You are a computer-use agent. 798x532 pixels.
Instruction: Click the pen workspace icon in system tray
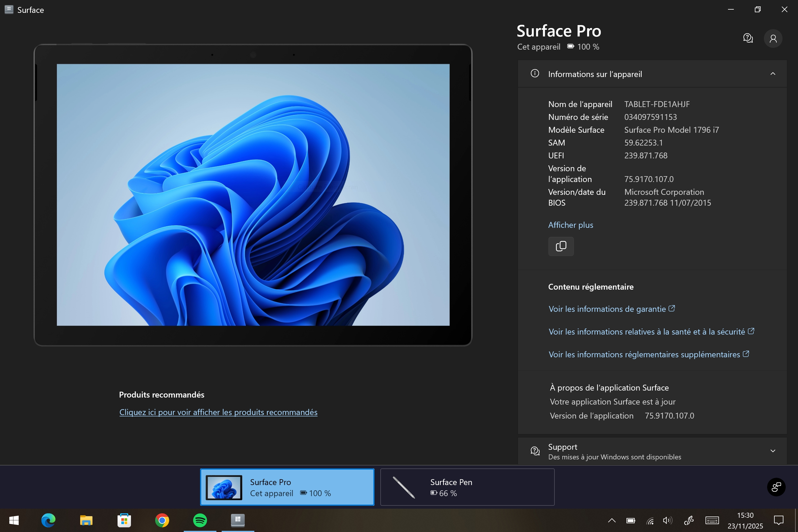[x=688, y=520]
